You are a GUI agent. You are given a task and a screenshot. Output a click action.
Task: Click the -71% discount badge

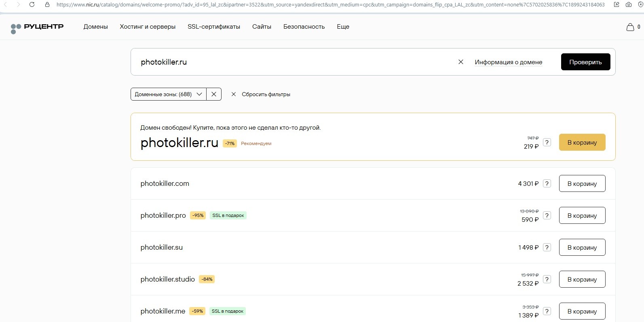pyautogui.click(x=230, y=143)
